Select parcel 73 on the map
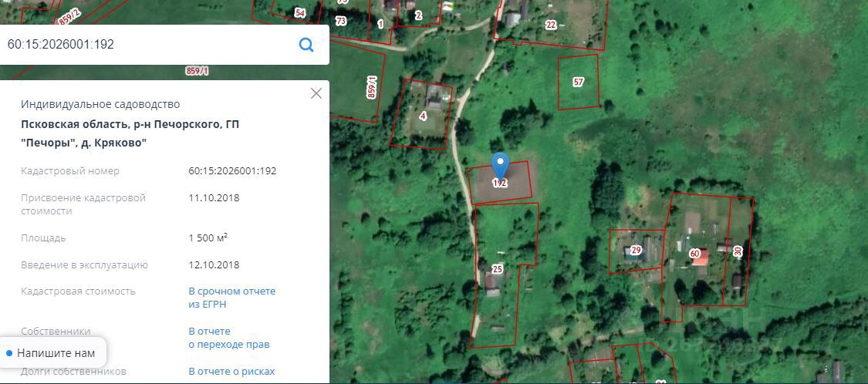Screen dimensions: 868x384 pos(341,21)
